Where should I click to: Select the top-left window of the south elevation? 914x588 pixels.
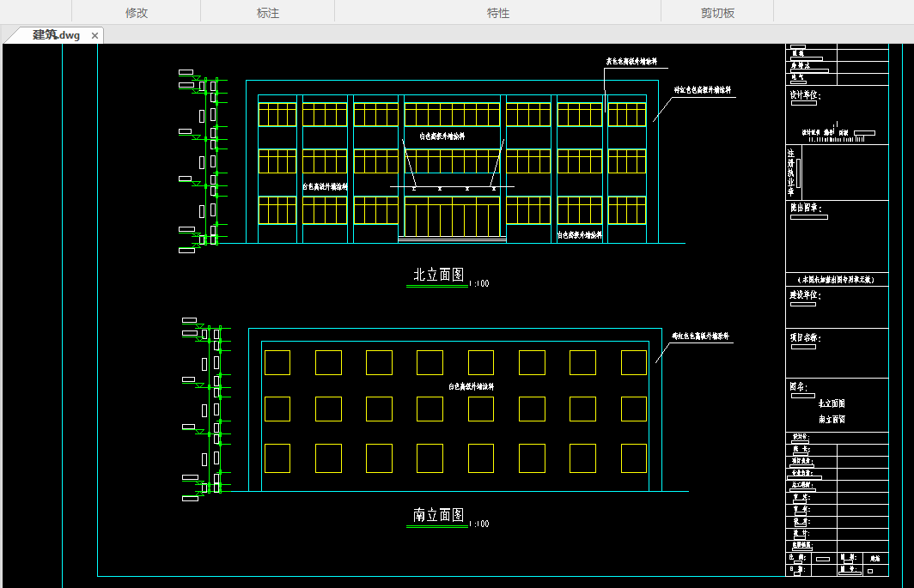point(277,362)
